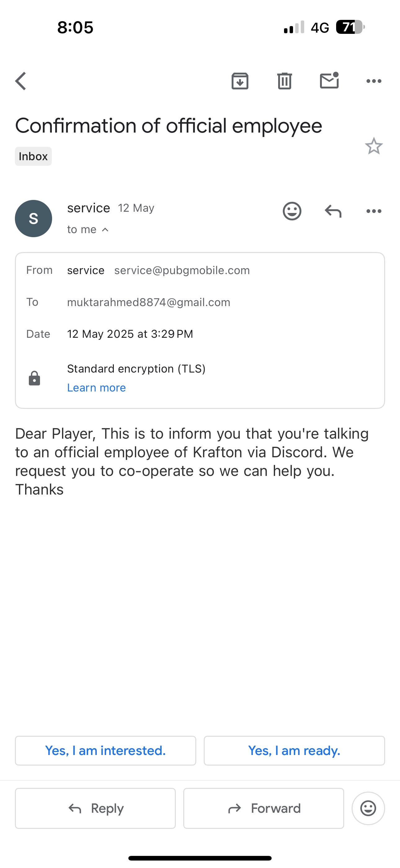Tap the padlock encryption icon
The image size is (400, 868).
tap(34, 378)
